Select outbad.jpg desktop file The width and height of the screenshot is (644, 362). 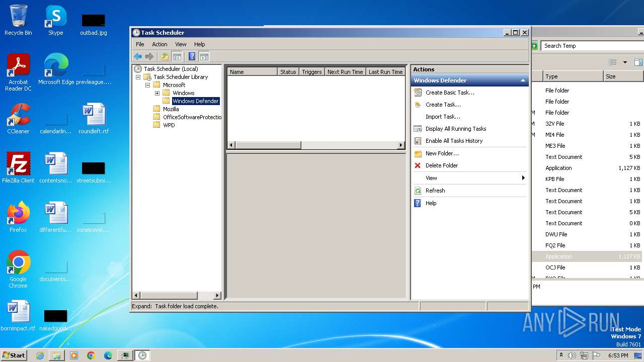pyautogui.click(x=94, y=24)
